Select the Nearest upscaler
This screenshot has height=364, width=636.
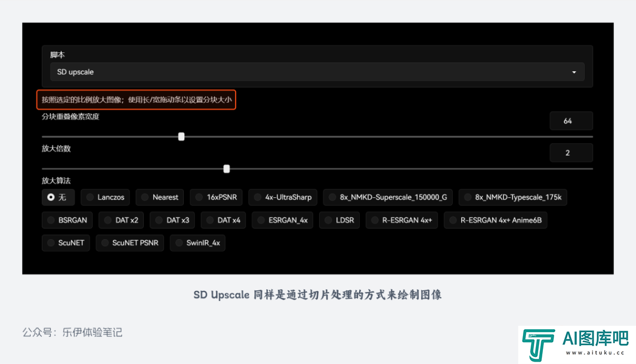[160, 197]
